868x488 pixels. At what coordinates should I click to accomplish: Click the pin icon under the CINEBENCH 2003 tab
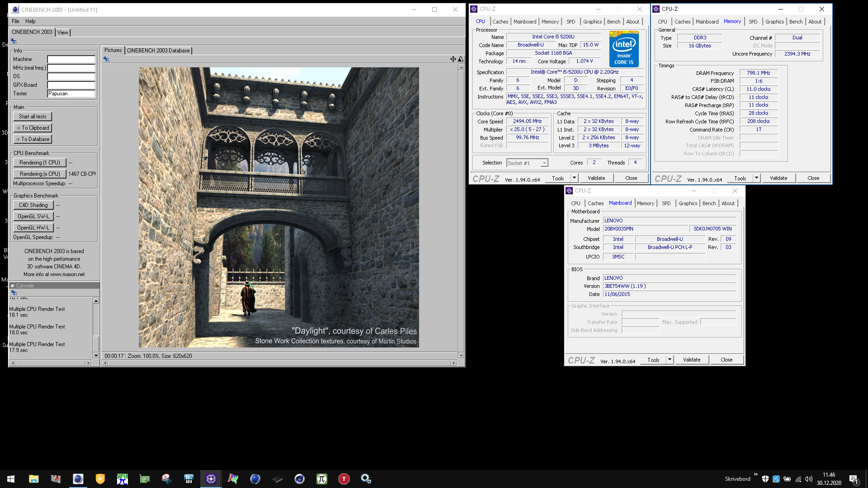(x=14, y=41)
